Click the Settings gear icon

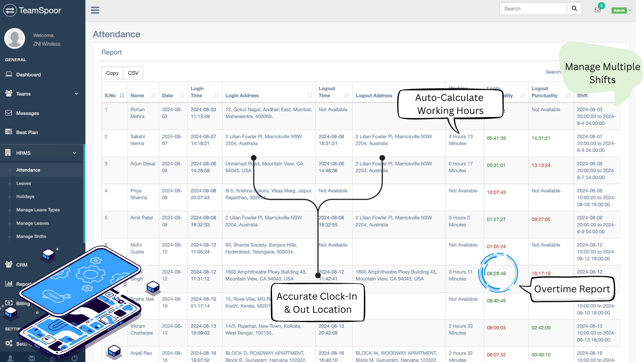8,343
